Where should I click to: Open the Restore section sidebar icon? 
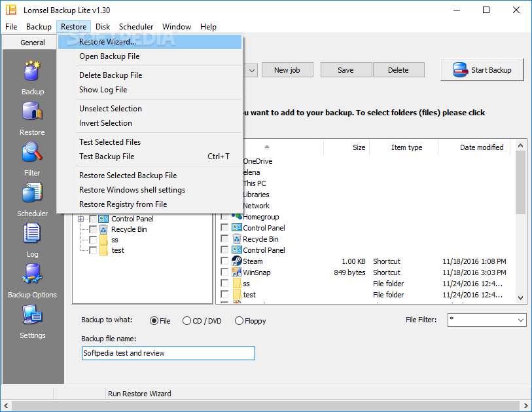tap(32, 111)
